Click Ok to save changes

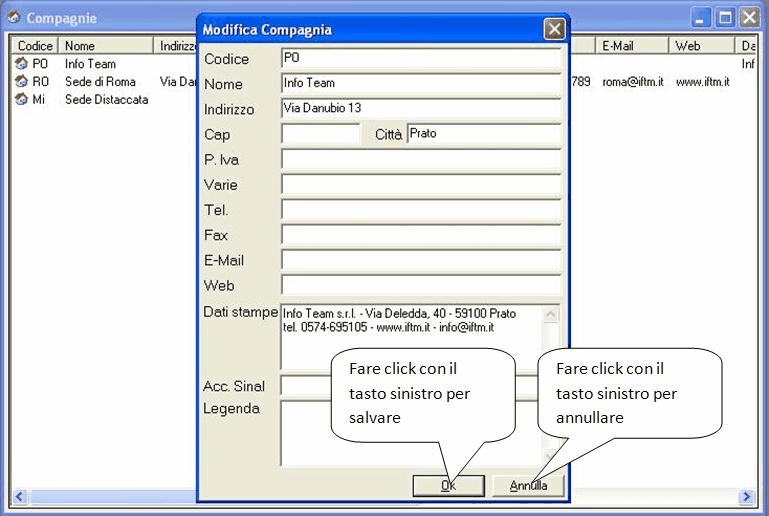[448, 486]
